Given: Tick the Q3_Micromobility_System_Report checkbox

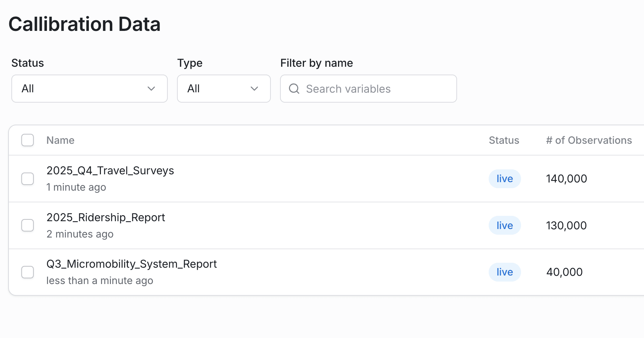Looking at the screenshot, I should point(28,272).
